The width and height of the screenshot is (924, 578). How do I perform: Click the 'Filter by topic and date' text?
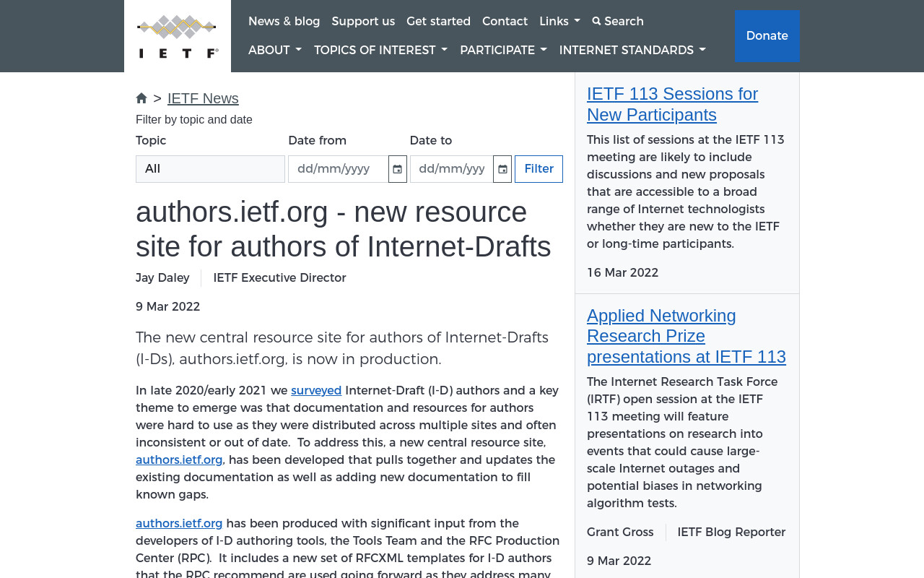coord(194,120)
